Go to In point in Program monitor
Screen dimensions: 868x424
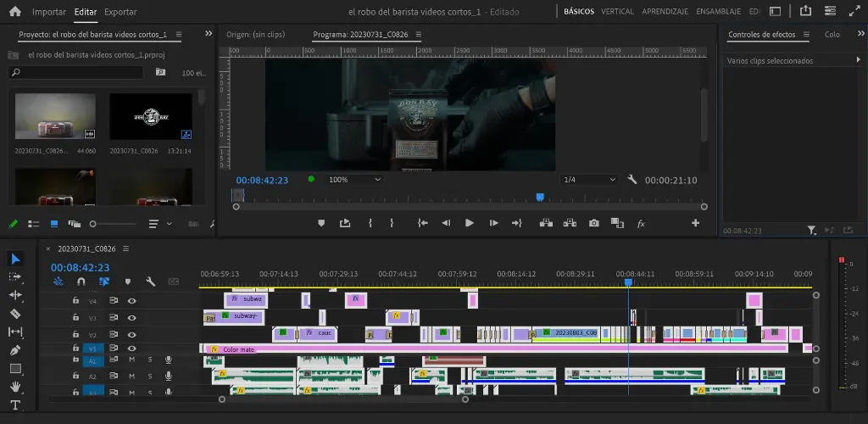click(x=422, y=223)
